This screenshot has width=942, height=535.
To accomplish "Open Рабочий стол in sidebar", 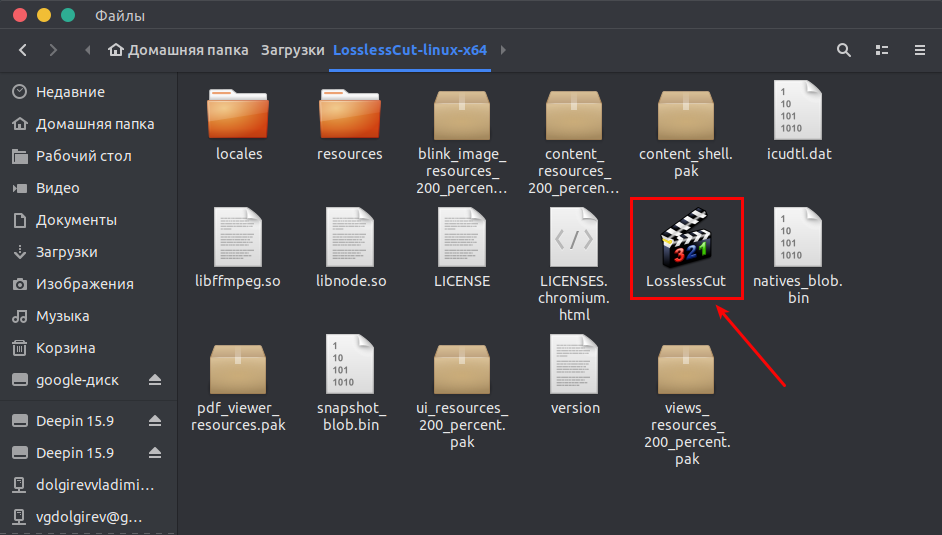I will pos(89,156).
